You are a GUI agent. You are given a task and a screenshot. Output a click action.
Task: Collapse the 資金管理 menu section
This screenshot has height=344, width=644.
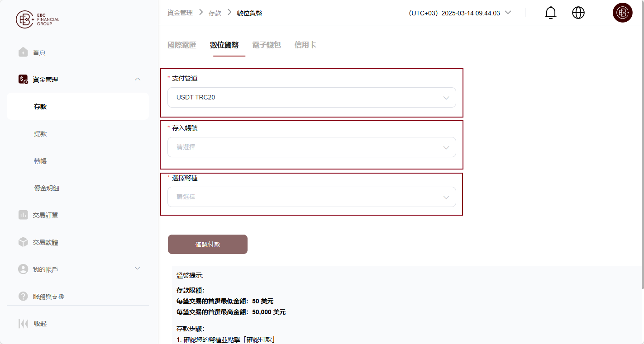click(138, 80)
